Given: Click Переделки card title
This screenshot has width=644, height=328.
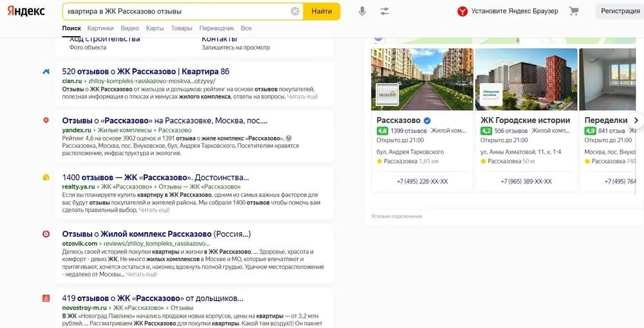Looking at the screenshot, I should tap(606, 120).
